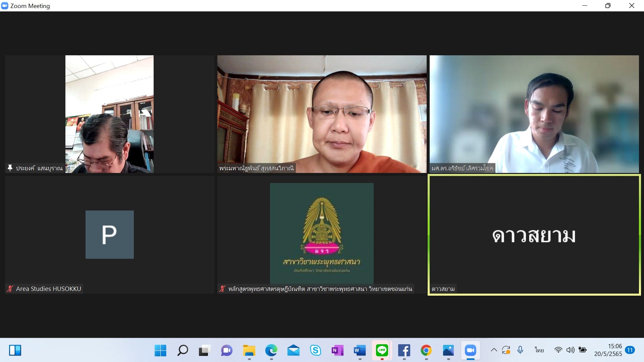Click the sync status tray icon
The image size is (644, 362).
[506, 350]
